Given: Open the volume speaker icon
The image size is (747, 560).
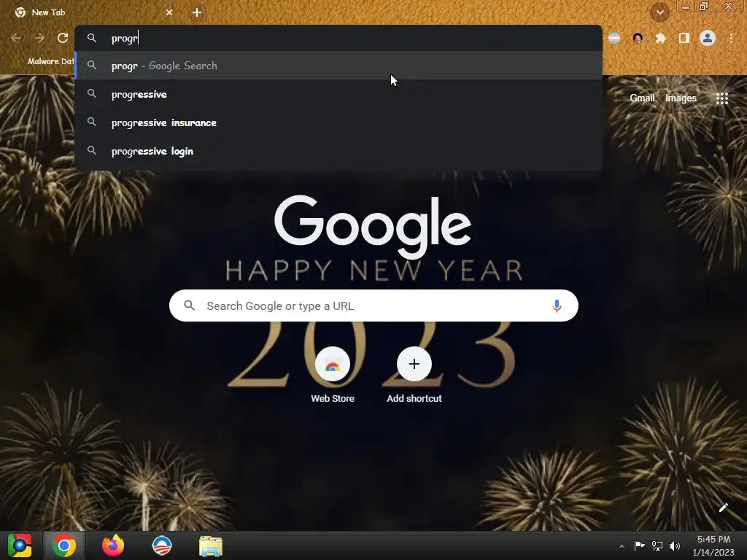Looking at the screenshot, I should click(x=675, y=545).
